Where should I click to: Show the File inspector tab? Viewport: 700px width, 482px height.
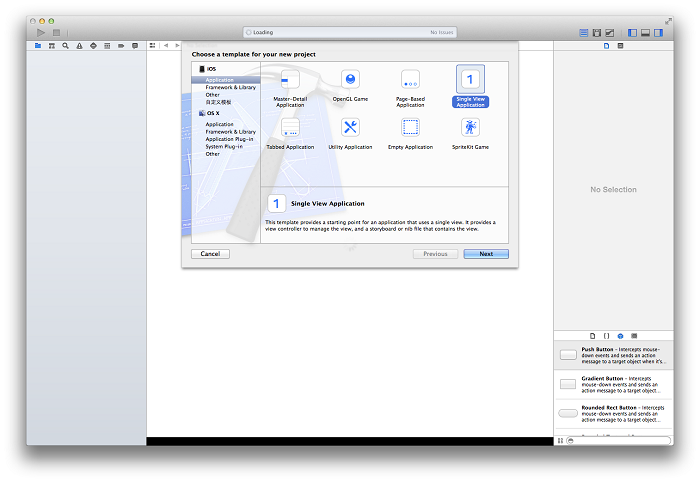point(606,46)
